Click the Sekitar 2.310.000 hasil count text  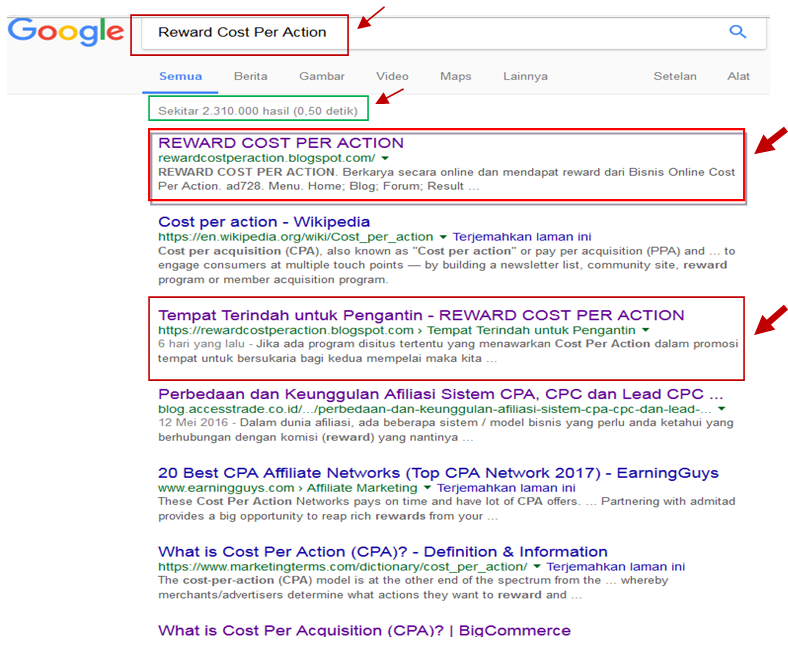pyautogui.click(x=258, y=111)
